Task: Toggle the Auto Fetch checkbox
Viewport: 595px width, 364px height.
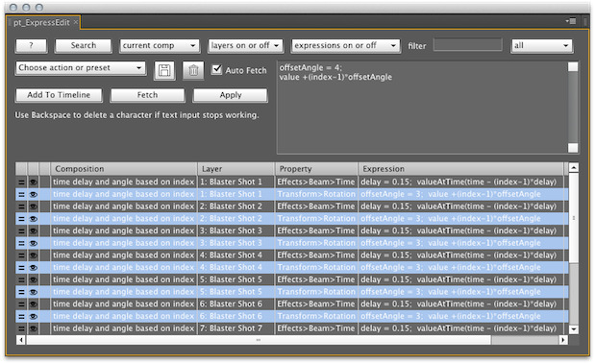Action: tap(216, 69)
